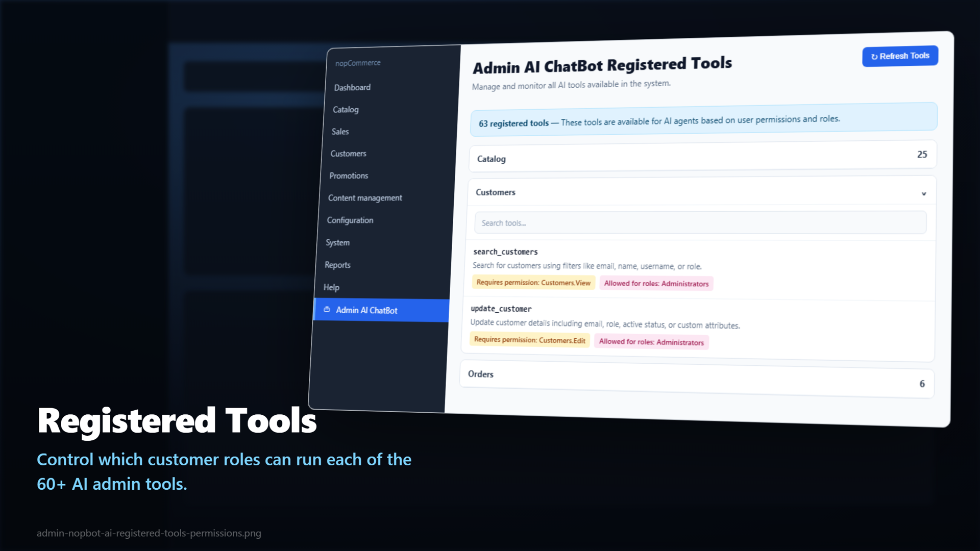Click the Catalog section count 25
This screenshot has height=551, width=980.
(922, 154)
